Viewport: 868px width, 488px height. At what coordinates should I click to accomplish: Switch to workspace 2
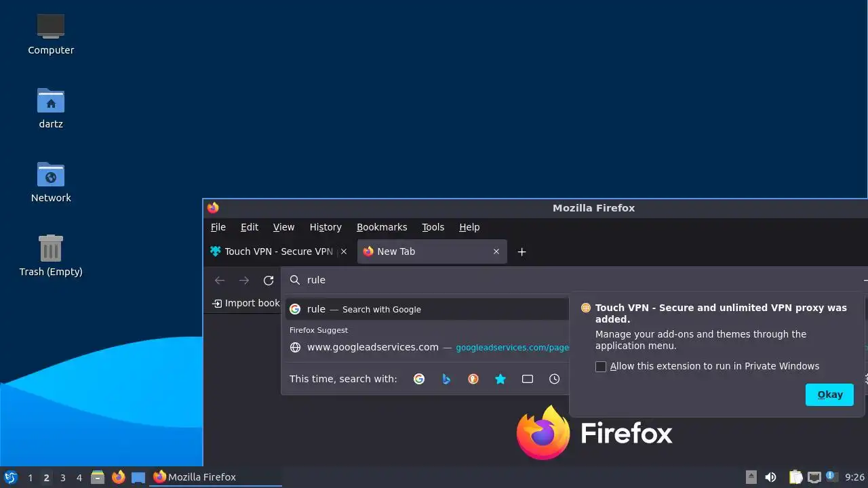(x=46, y=477)
